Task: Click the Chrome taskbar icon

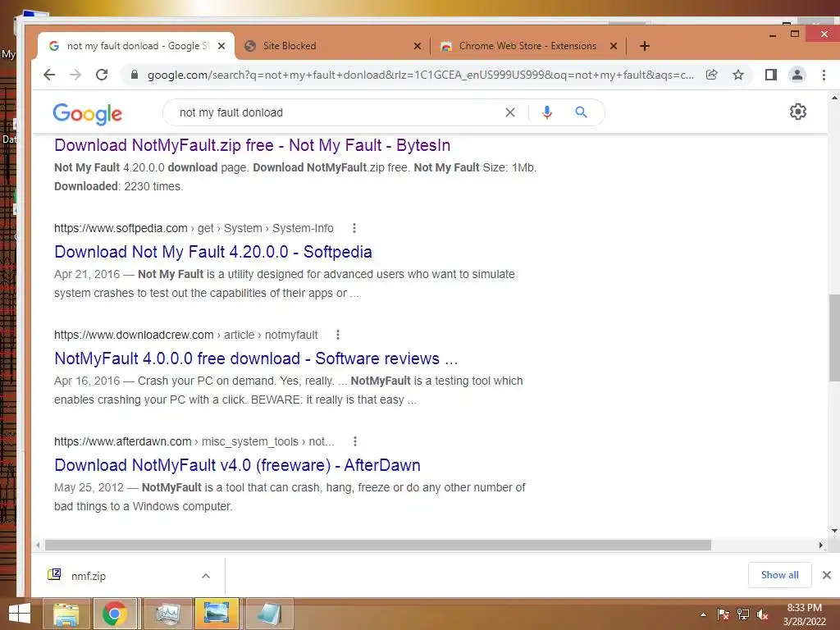Action: [x=115, y=614]
